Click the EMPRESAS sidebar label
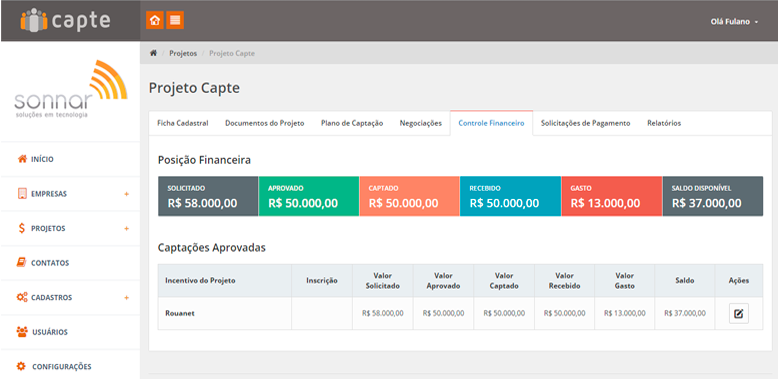Screen dimensions: 778x379 (49, 194)
